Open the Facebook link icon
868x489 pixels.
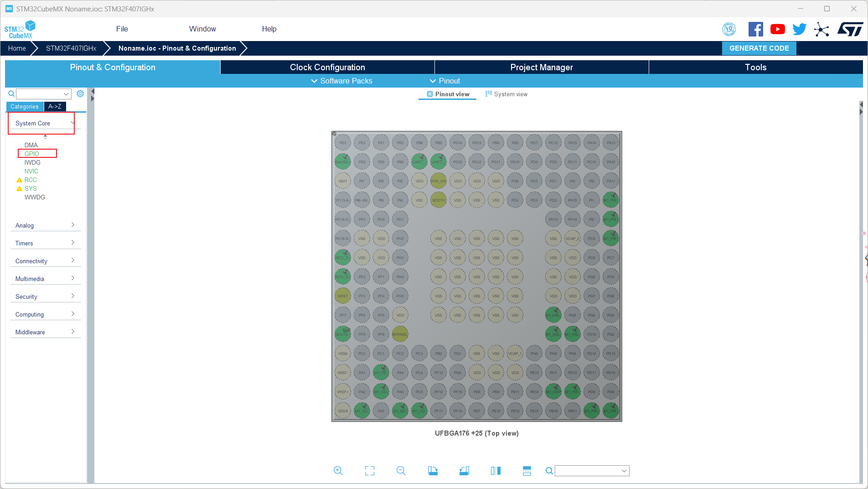point(755,29)
